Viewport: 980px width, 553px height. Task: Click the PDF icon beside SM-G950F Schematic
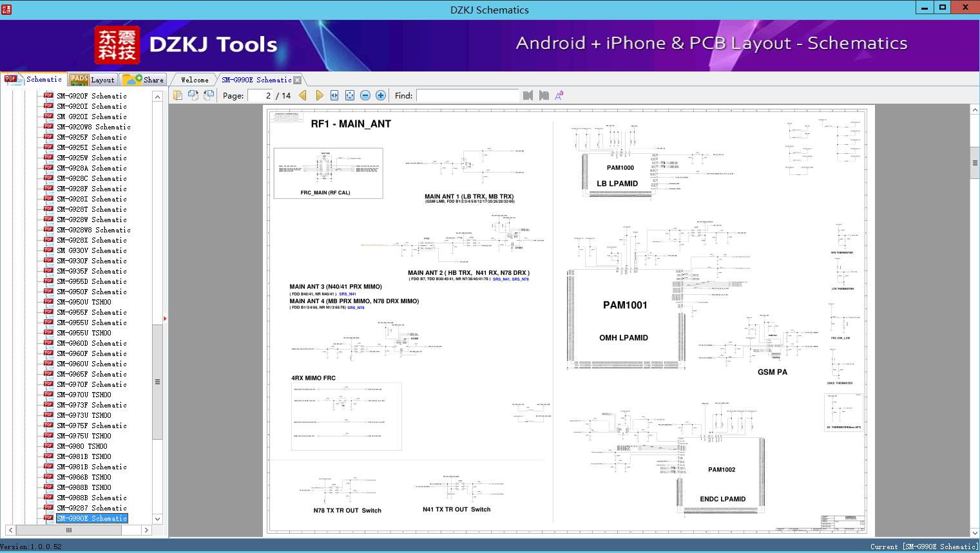point(48,292)
